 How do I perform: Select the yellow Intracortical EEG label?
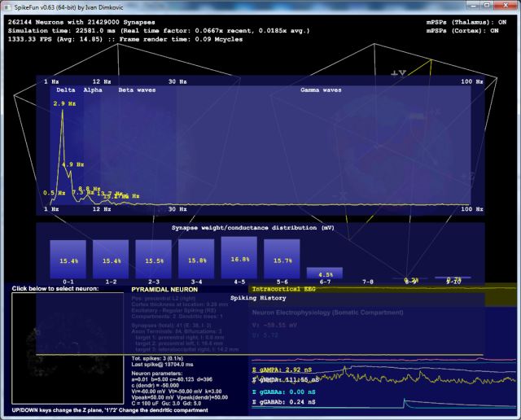[283, 289]
